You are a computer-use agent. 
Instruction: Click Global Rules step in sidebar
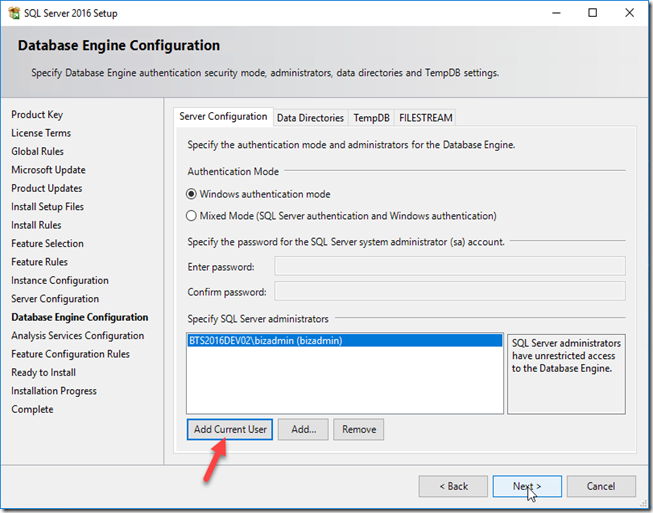click(x=37, y=151)
